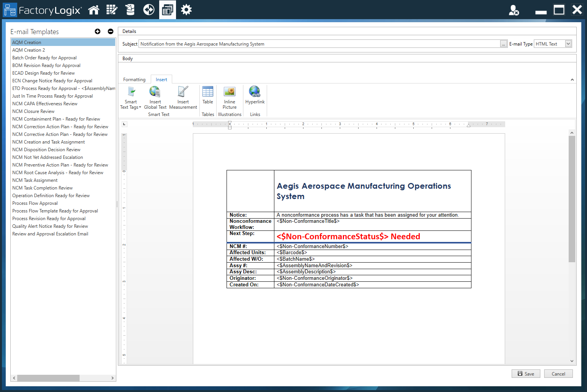Select the database icon in the top toolbar
Viewport: 587px width, 392px height.
(130, 10)
